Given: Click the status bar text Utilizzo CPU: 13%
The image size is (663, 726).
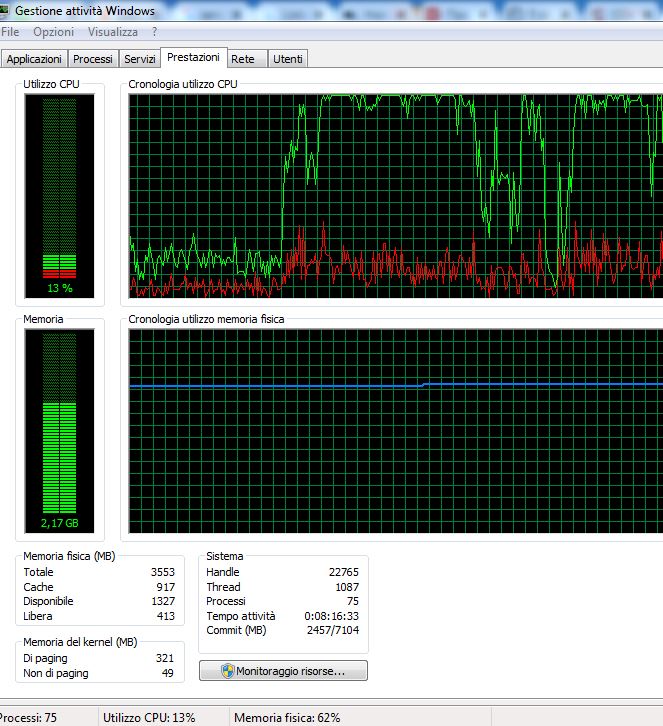Looking at the screenshot, I should tap(149, 717).
